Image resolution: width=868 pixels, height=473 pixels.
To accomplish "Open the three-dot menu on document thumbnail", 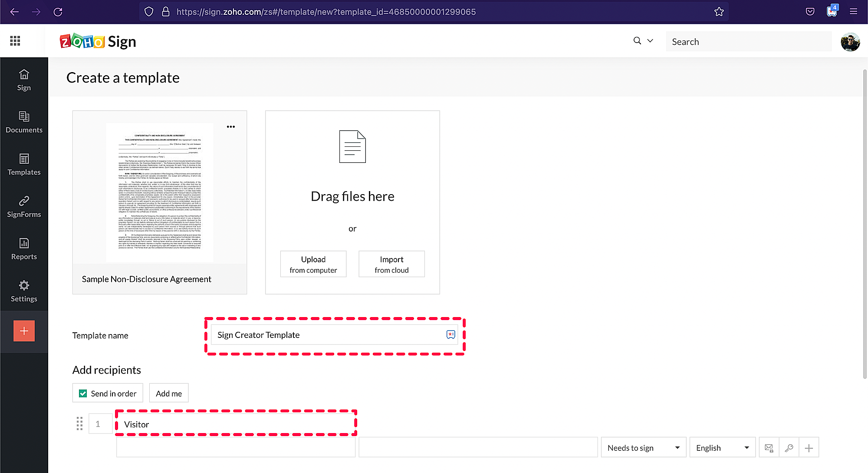I will click(x=231, y=127).
